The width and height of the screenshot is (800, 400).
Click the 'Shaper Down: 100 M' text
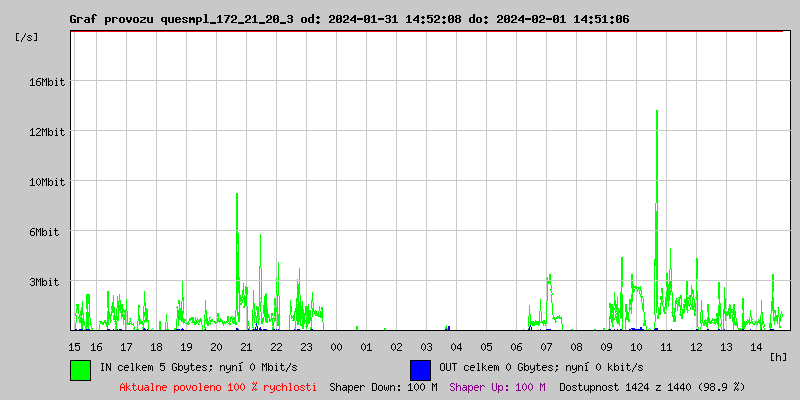click(x=383, y=387)
